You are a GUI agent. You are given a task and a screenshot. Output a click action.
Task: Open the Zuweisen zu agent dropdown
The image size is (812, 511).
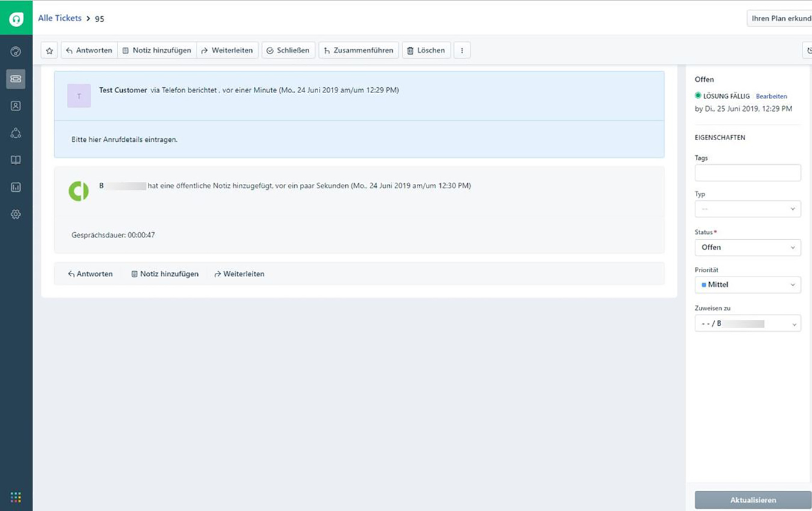click(747, 323)
